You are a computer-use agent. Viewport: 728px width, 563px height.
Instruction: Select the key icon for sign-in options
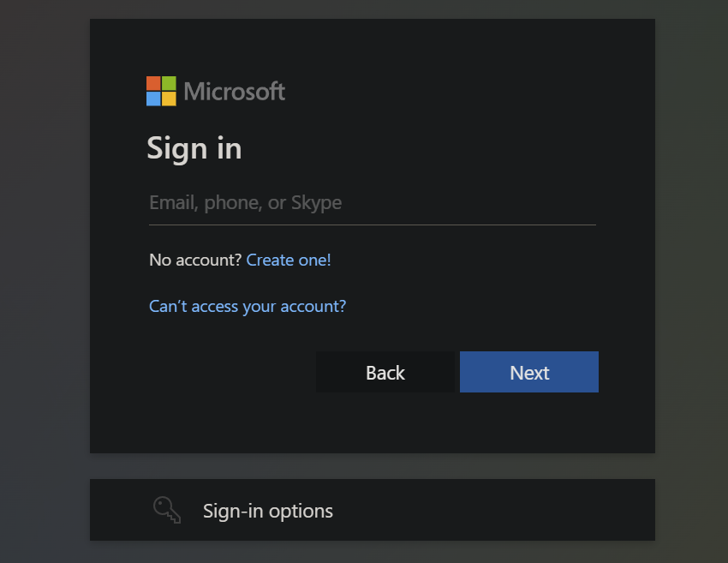[166, 509]
